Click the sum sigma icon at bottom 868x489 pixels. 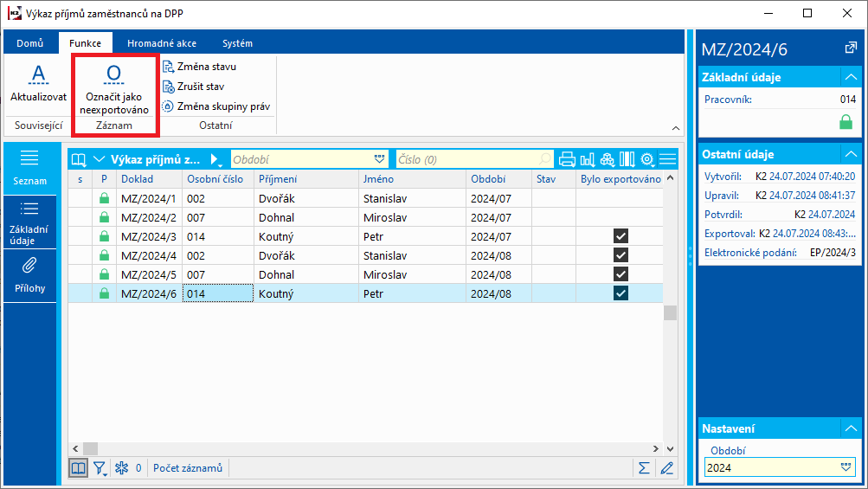coord(643,468)
